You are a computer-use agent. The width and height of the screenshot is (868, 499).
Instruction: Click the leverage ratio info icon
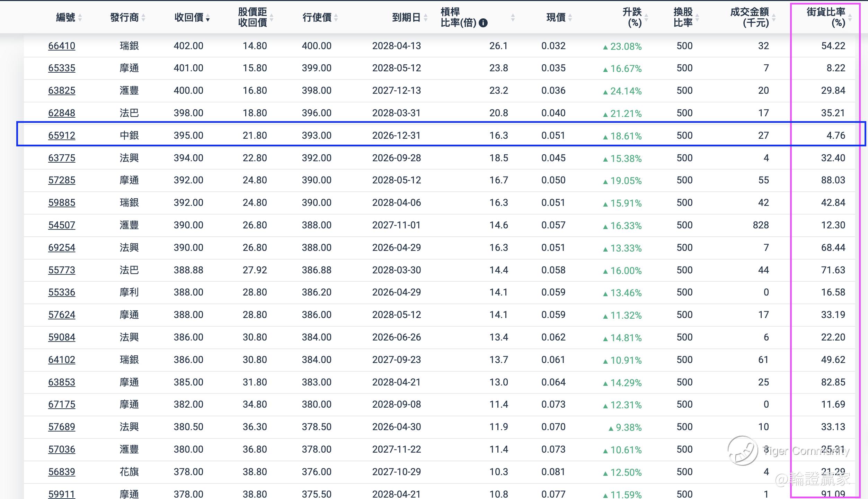[483, 23]
